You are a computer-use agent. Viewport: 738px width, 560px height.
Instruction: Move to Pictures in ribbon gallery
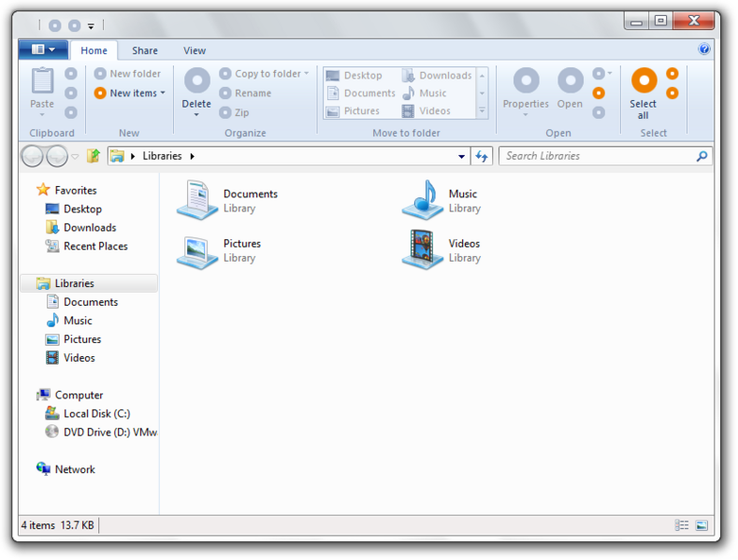point(353,111)
